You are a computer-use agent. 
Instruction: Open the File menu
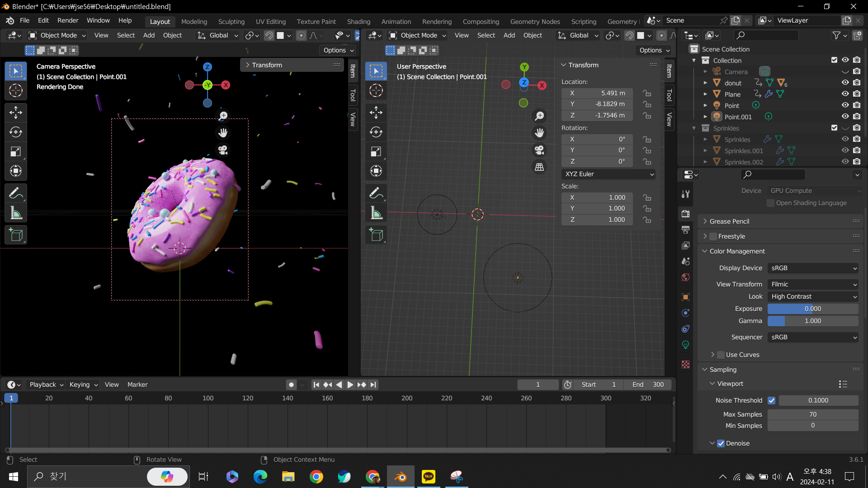[24, 20]
